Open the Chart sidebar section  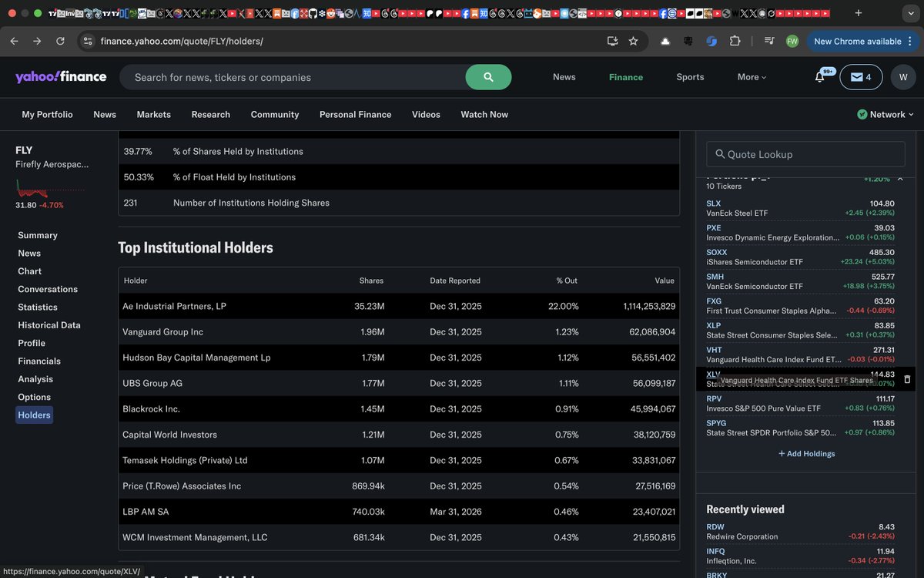click(x=30, y=271)
